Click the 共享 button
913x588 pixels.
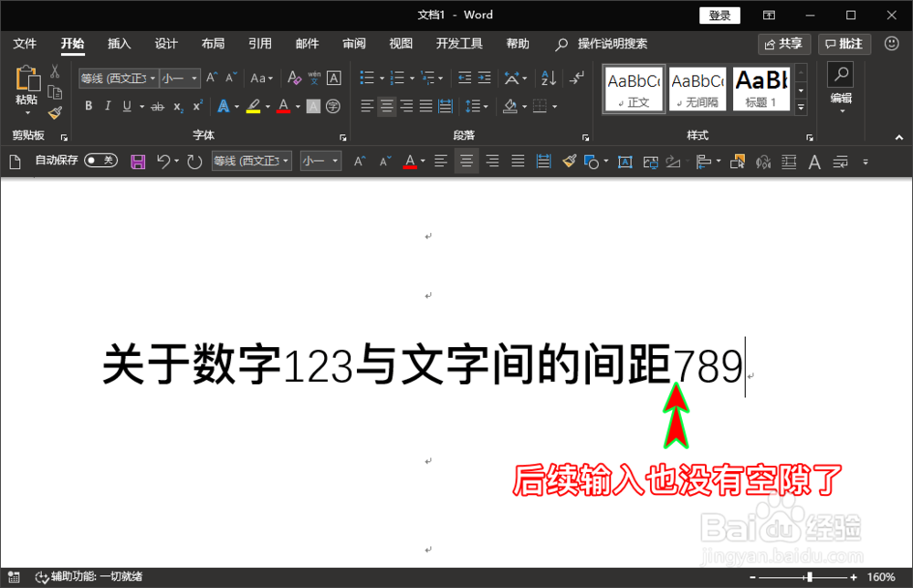pyautogui.click(x=783, y=43)
